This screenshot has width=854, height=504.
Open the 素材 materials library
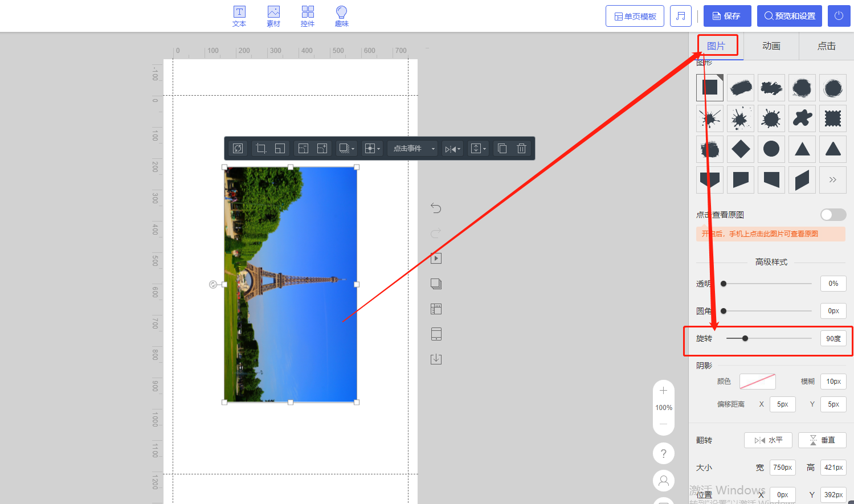pos(273,17)
